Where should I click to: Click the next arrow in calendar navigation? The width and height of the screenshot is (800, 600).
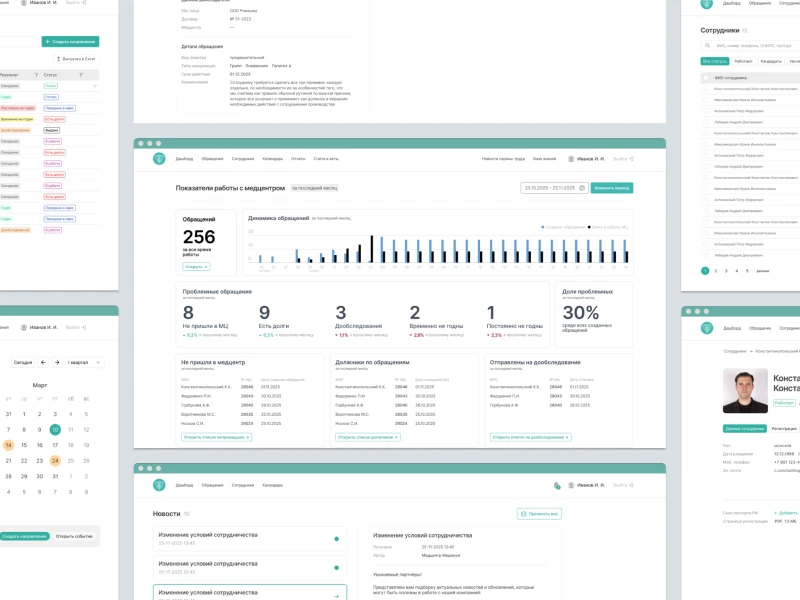click(57, 362)
